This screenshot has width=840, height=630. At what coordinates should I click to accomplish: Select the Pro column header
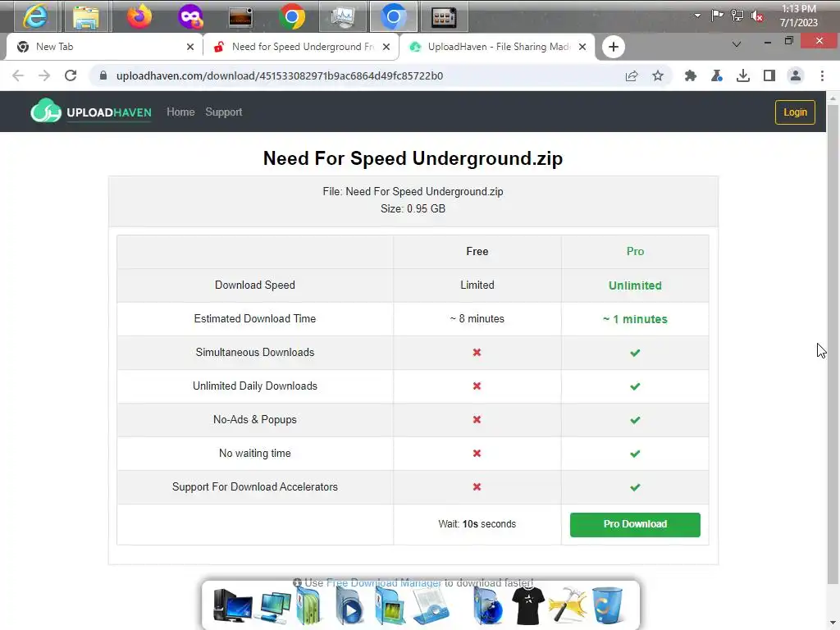tap(636, 251)
